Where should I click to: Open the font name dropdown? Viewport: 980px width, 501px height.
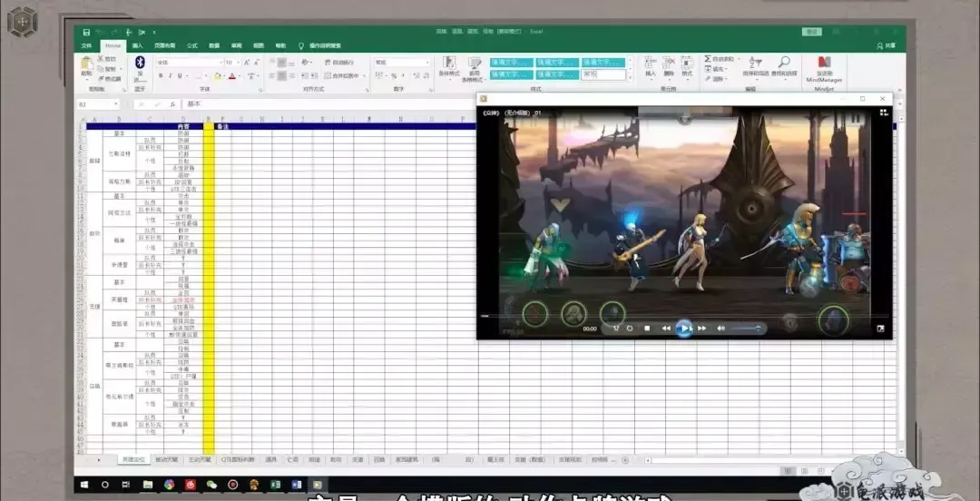click(220, 63)
